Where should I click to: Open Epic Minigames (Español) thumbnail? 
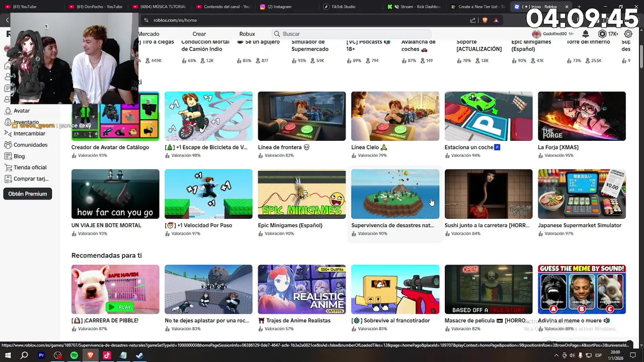click(x=302, y=194)
